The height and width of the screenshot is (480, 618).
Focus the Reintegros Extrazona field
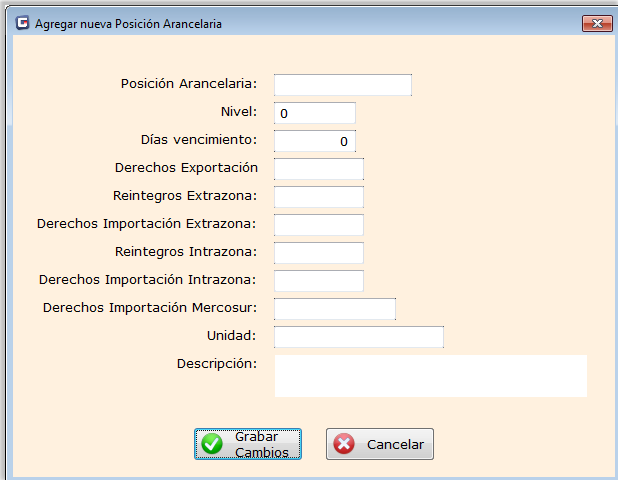(318, 197)
